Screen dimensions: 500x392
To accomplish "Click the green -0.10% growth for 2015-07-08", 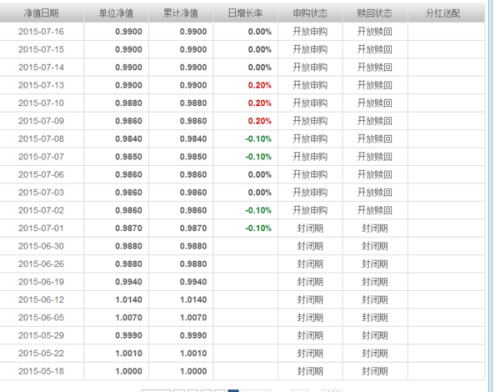I will [258, 139].
